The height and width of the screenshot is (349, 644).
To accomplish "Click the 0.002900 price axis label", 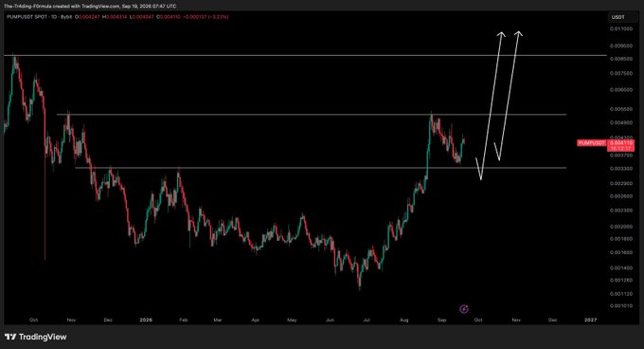I will pos(621,183).
